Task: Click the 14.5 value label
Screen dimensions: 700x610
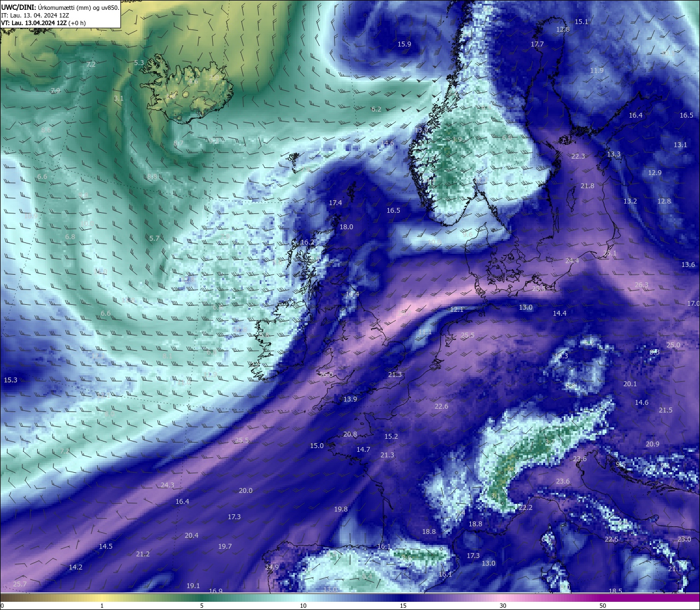Action: [x=106, y=547]
